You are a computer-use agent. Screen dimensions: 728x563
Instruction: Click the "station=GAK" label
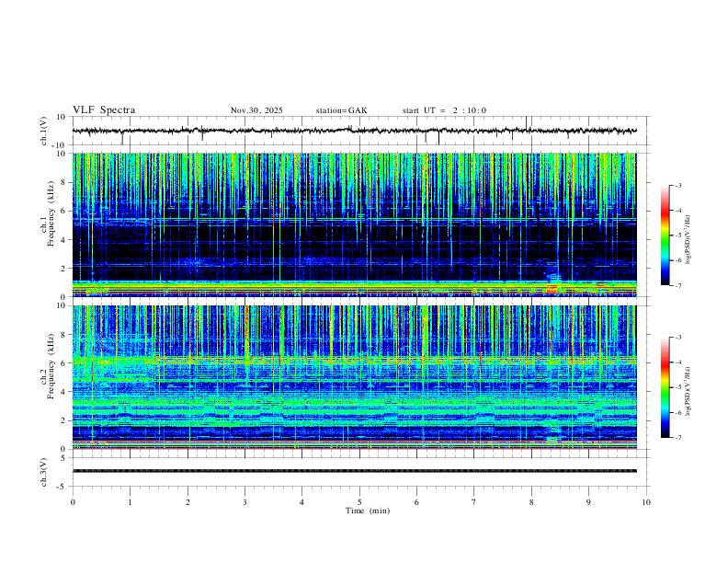point(342,110)
